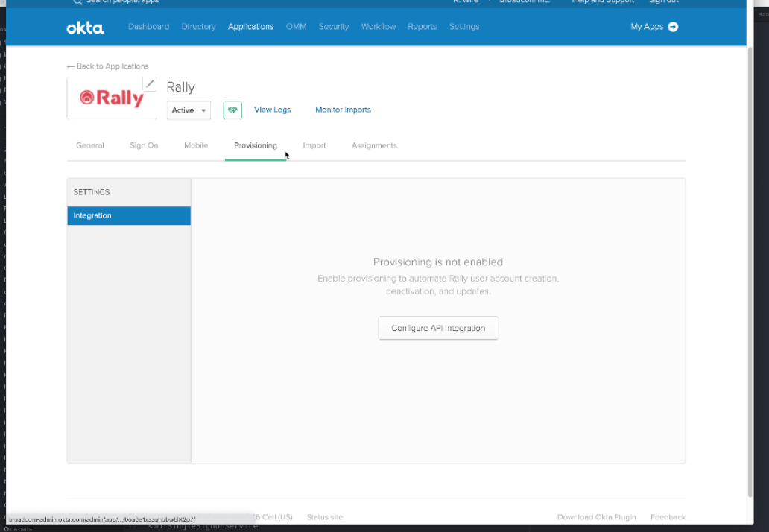Click the page vertical scrollbar
The height and width of the screenshot is (532, 769).
click(x=750, y=272)
